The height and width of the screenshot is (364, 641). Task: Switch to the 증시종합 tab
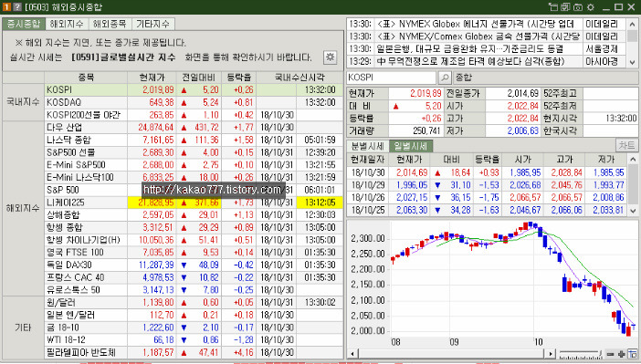[x=24, y=24]
